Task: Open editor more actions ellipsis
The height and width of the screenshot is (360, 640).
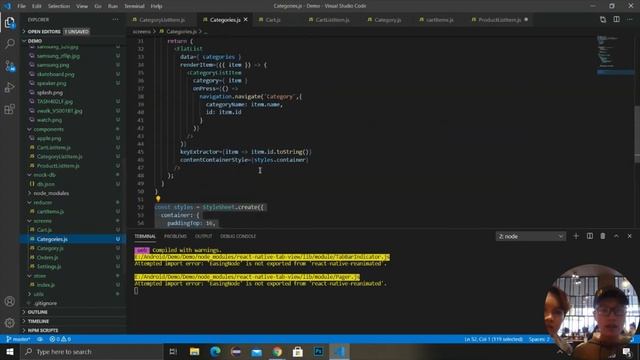Action: coord(630,20)
